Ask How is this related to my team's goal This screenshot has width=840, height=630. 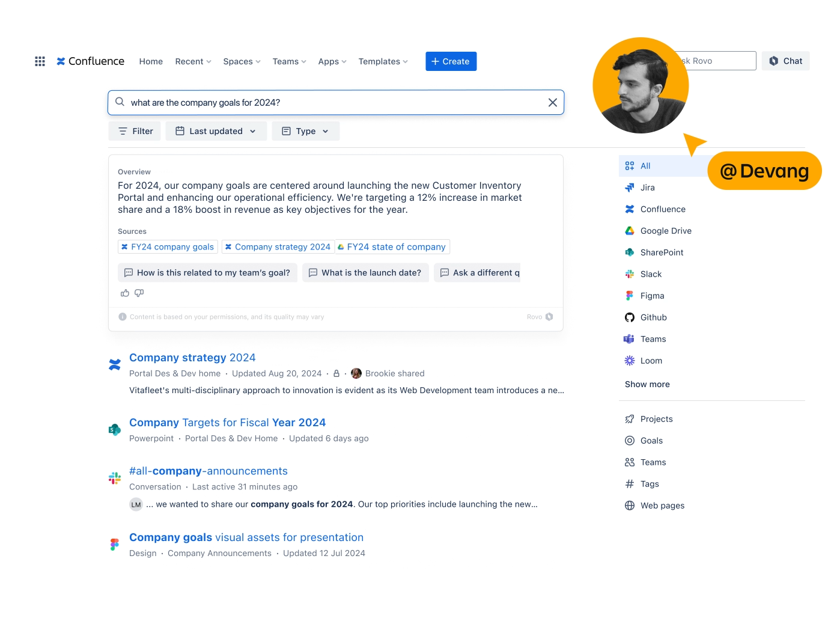tap(208, 273)
